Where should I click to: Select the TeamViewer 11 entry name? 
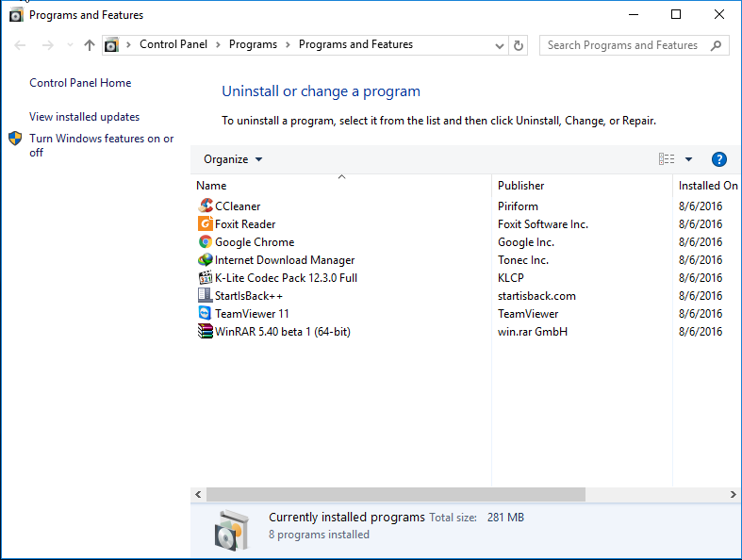(252, 314)
